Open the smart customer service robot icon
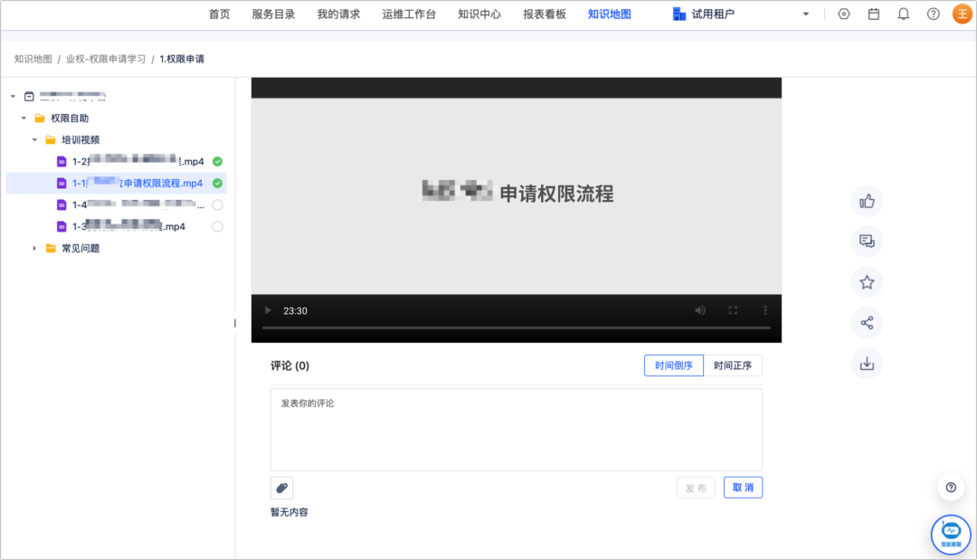This screenshot has height=560, width=977. [x=951, y=534]
